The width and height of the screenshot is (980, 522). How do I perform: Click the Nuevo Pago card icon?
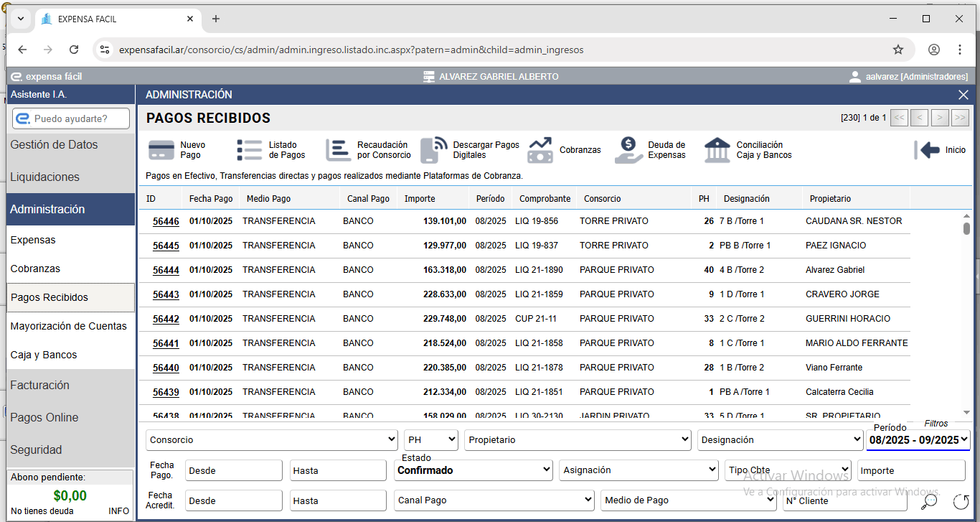click(161, 150)
